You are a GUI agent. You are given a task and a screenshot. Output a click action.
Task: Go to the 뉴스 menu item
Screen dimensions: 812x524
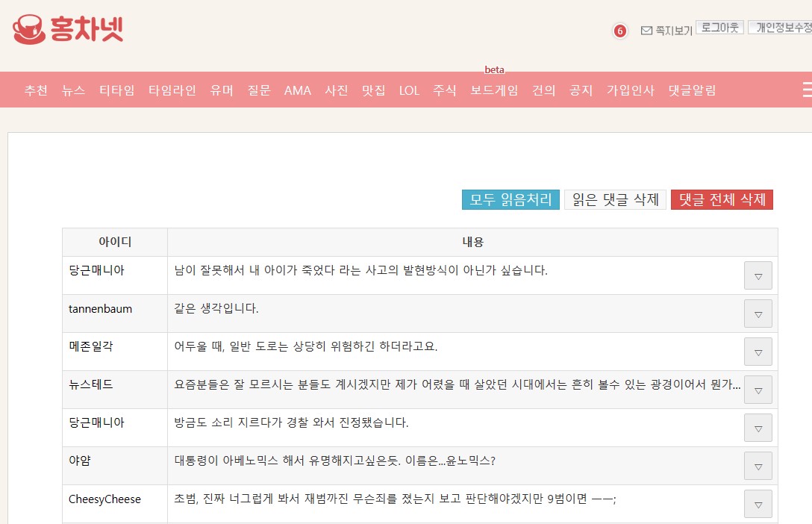tap(73, 90)
